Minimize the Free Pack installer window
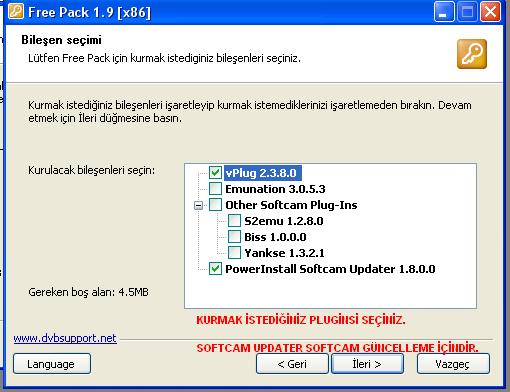Viewport: 510px width, 392px height. coord(444,12)
